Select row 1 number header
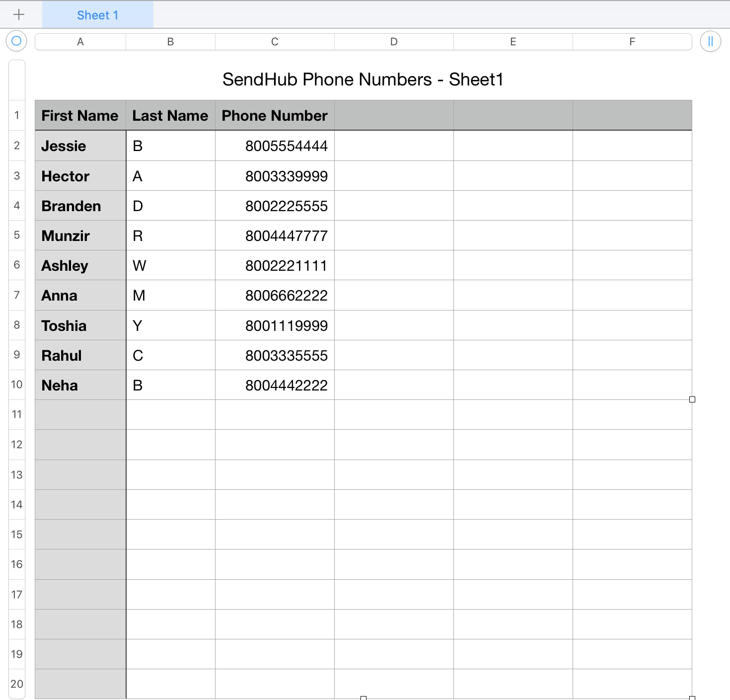The width and height of the screenshot is (730, 700). [x=17, y=115]
